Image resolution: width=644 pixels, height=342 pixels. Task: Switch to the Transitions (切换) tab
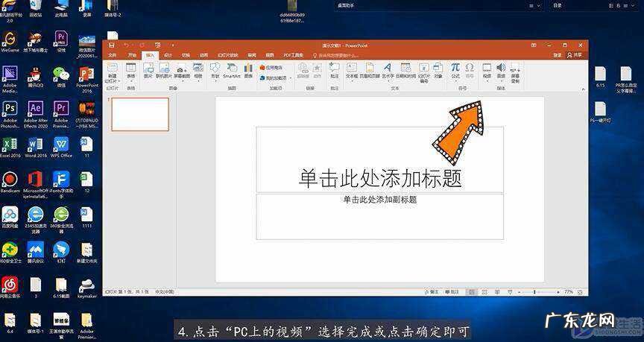point(186,55)
